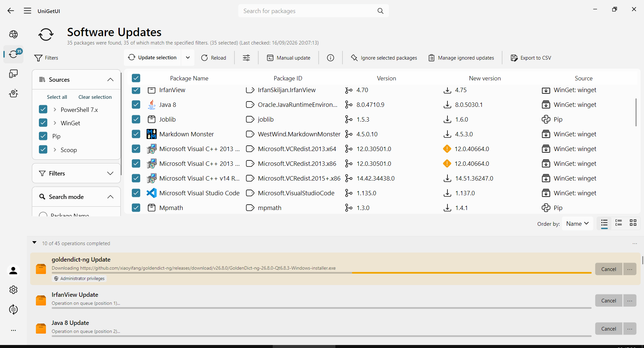Click the info circle icon in the toolbar

330,58
